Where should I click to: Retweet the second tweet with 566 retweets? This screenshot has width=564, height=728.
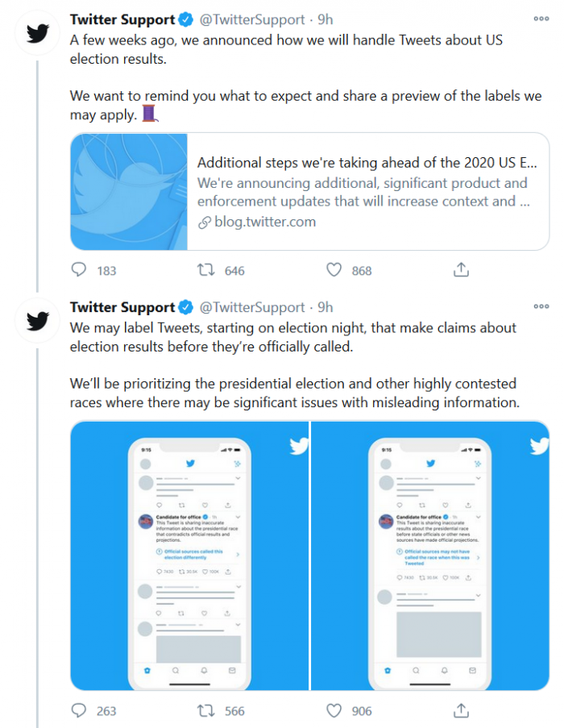[206, 710]
